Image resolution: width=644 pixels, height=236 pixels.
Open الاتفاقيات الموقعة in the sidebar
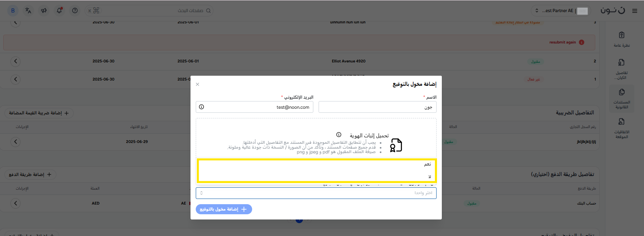[621, 128]
